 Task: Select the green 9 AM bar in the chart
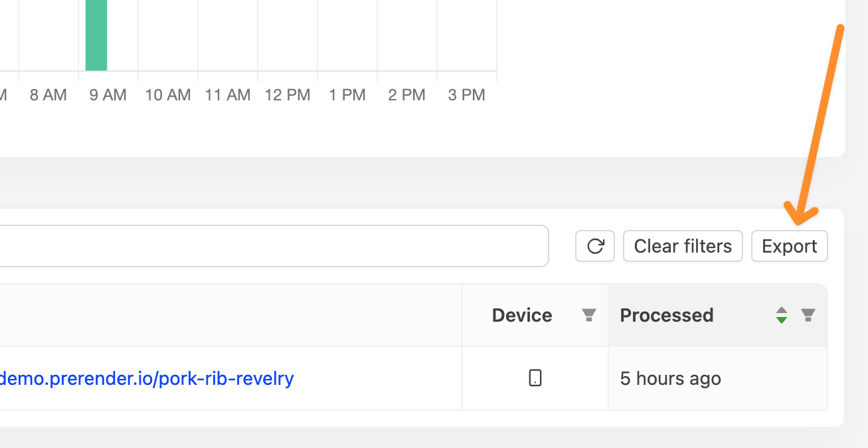point(96,35)
